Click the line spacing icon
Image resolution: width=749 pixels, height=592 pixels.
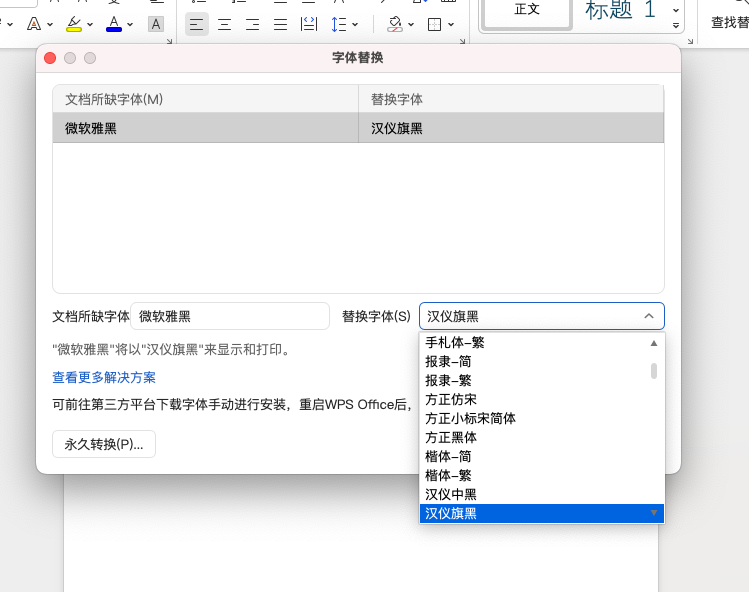pos(339,24)
